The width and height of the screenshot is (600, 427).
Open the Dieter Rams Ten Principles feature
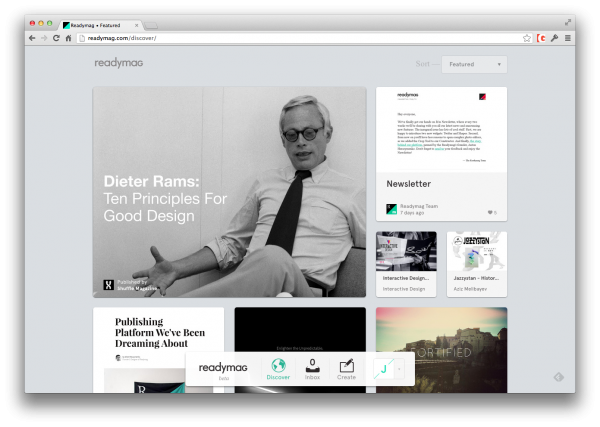[x=229, y=192]
